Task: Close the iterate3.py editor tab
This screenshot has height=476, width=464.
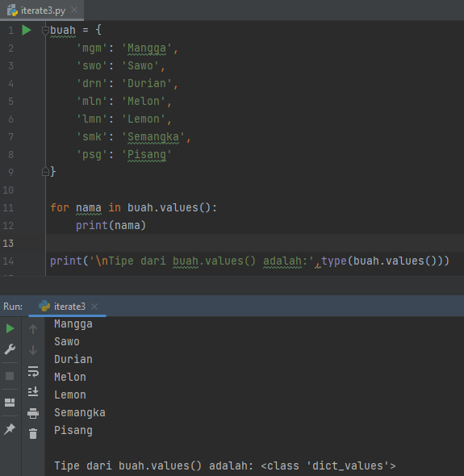Action: tap(74, 10)
